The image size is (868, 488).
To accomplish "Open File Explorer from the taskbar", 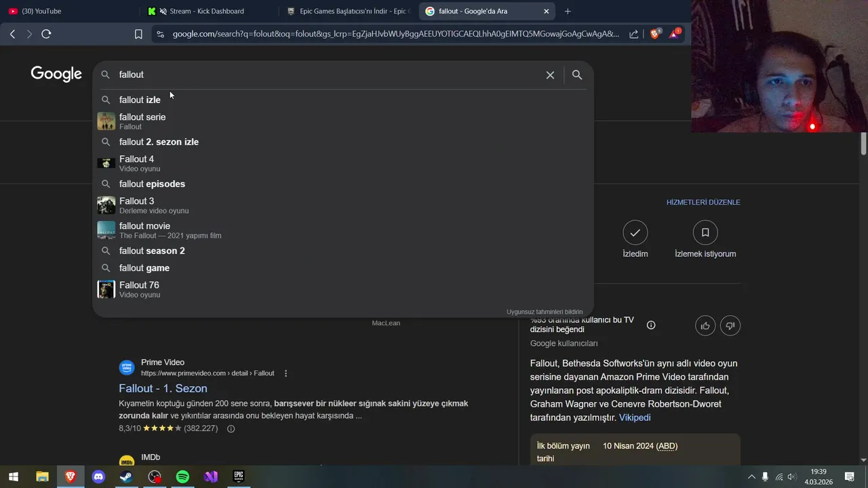I will (x=42, y=476).
